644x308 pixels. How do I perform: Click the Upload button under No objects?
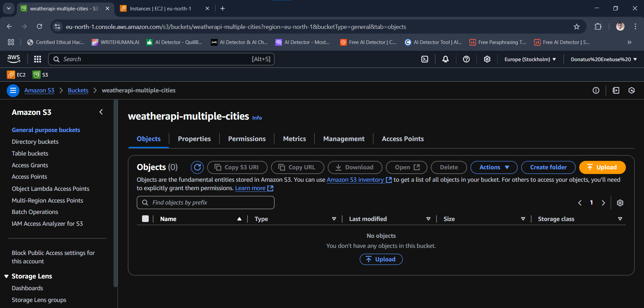coord(381,259)
